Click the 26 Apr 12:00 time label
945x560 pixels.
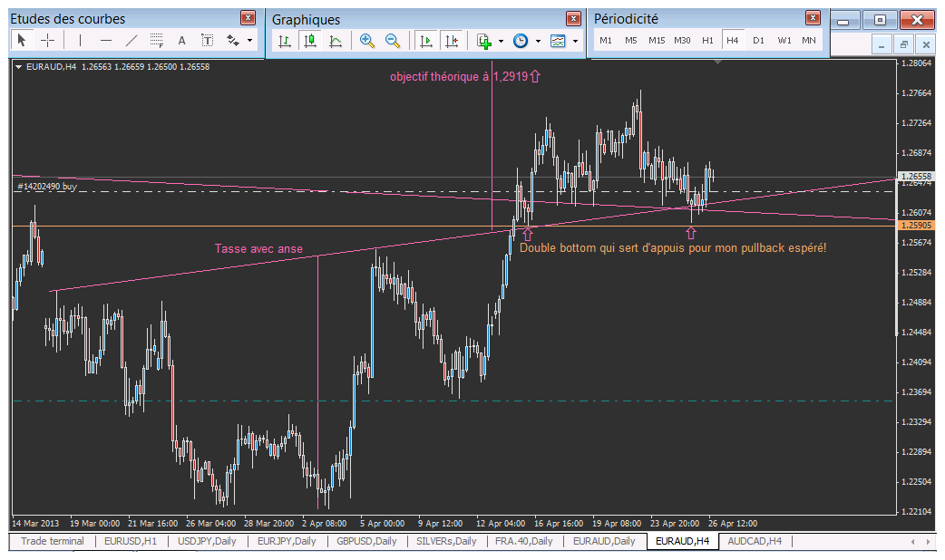pos(732,523)
